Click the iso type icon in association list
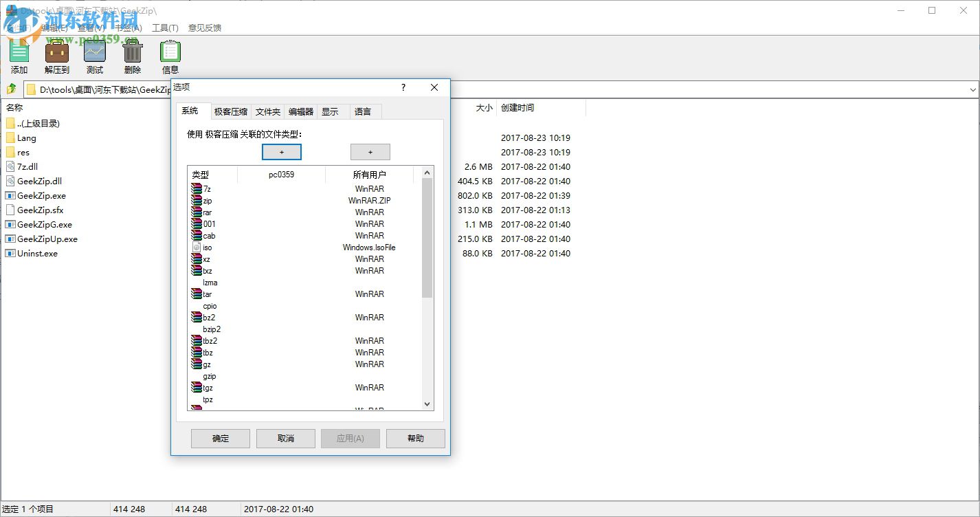Image resolution: width=980 pixels, height=517 pixels. (x=198, y=247)
